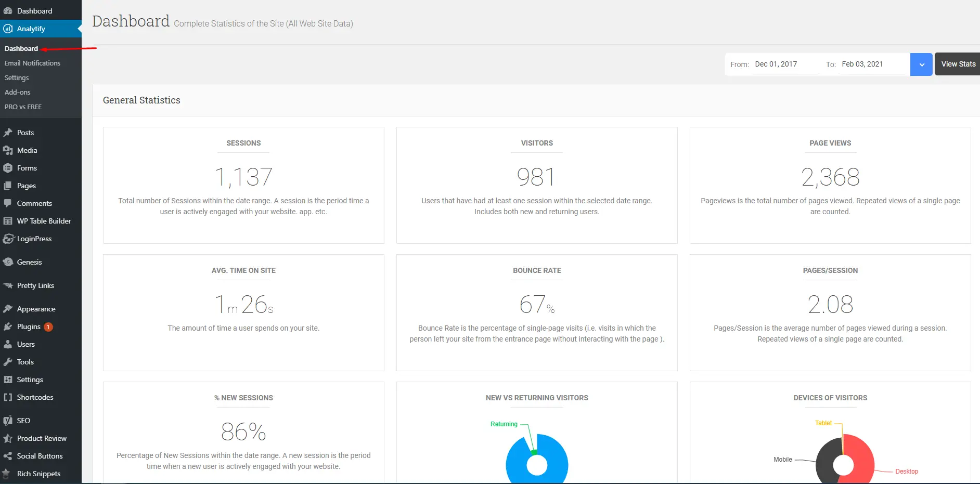The image size is (980, 484).
Task: Click the From date field
Action: tap(785, 64)
